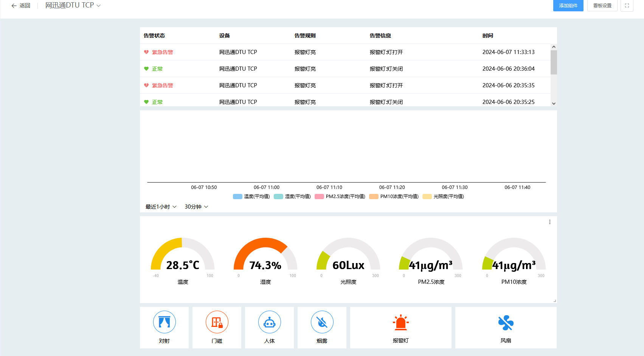
Task: Toggle the 风扇 fan icon
Action: [506, 323]
